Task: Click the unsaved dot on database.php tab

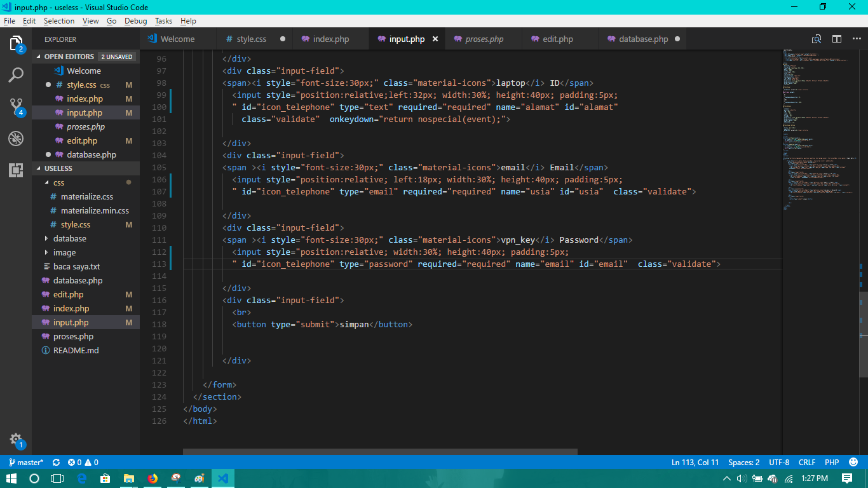Action: click(x=677, y=39)
